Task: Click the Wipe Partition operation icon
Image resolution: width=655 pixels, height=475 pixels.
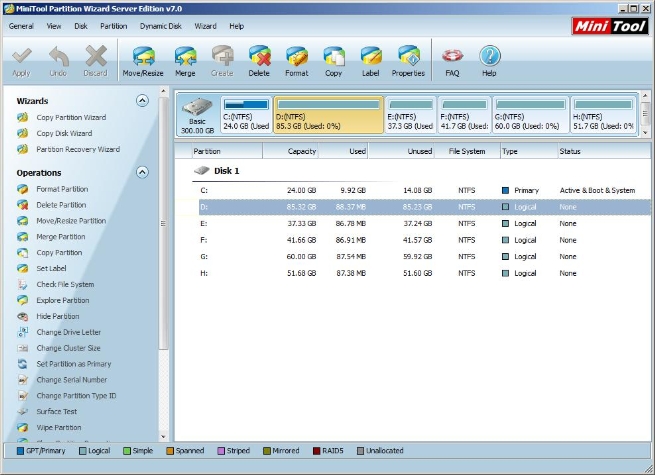Action: (x=23, y=427)
